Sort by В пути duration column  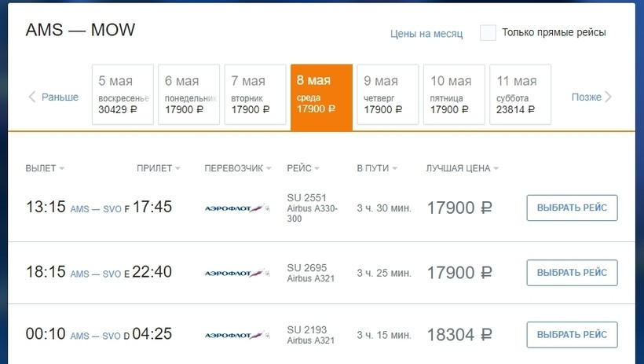pos(375,168)
